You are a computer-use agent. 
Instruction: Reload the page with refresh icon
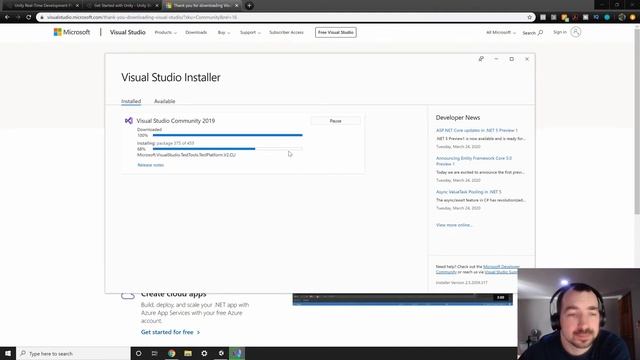coord(29,17)
